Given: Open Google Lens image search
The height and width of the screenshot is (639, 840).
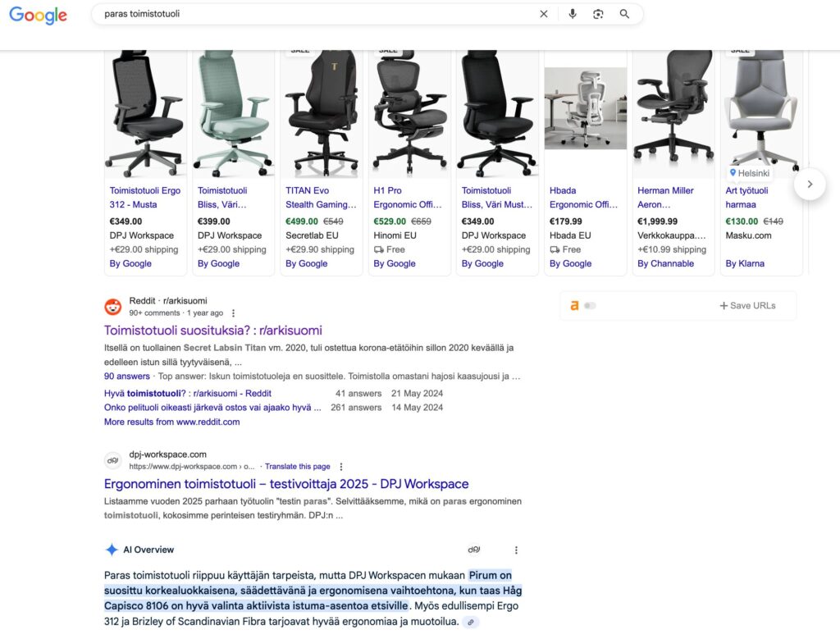Looking at the screenshot, I should (x=598, y=14).
